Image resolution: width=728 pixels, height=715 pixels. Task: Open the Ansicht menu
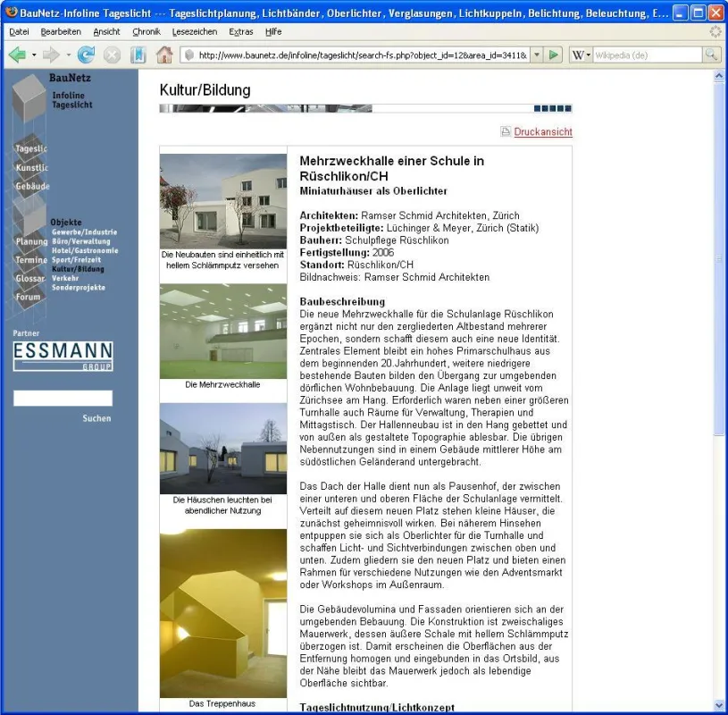click(x=106, y=31)
